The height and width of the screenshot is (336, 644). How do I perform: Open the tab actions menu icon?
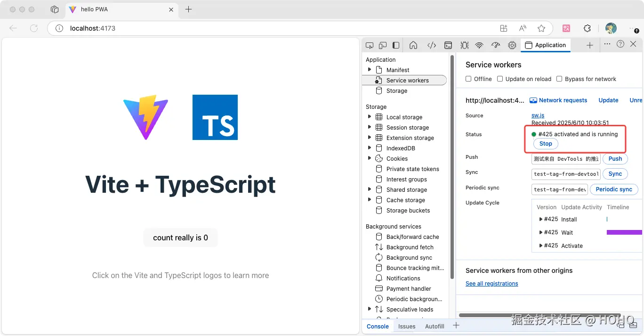click(x=55, y=9)
